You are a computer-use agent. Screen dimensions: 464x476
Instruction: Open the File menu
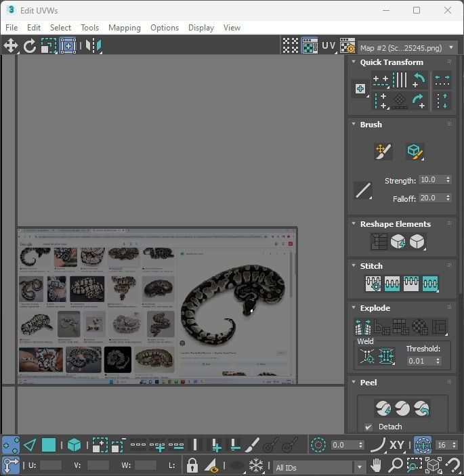click(x=12, y=28)
